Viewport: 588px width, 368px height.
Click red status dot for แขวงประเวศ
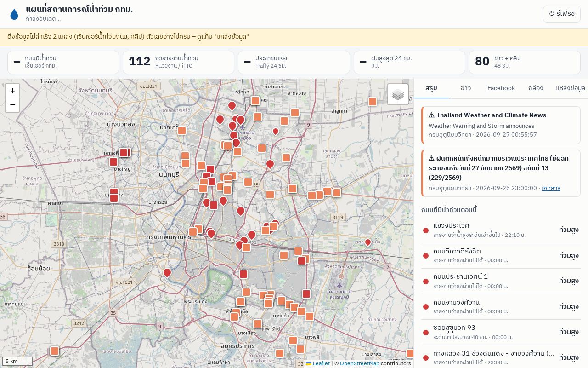(x=426, y=230)
